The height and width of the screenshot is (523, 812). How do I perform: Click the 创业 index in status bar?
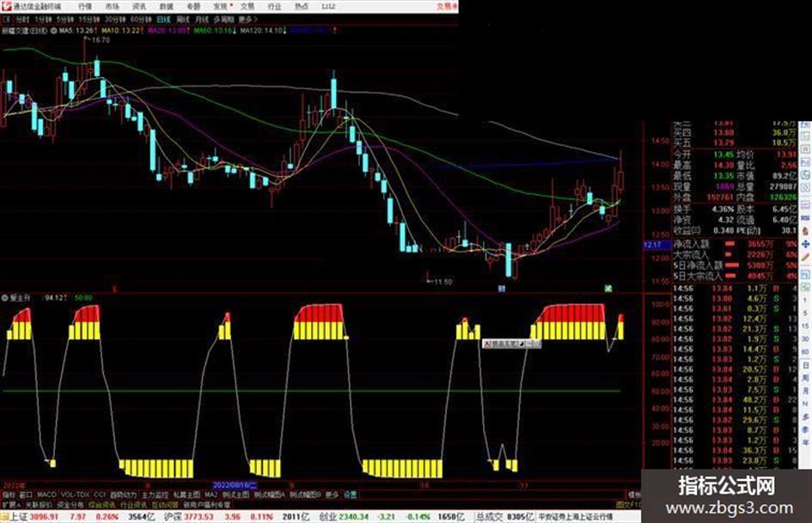coord(327,517)
